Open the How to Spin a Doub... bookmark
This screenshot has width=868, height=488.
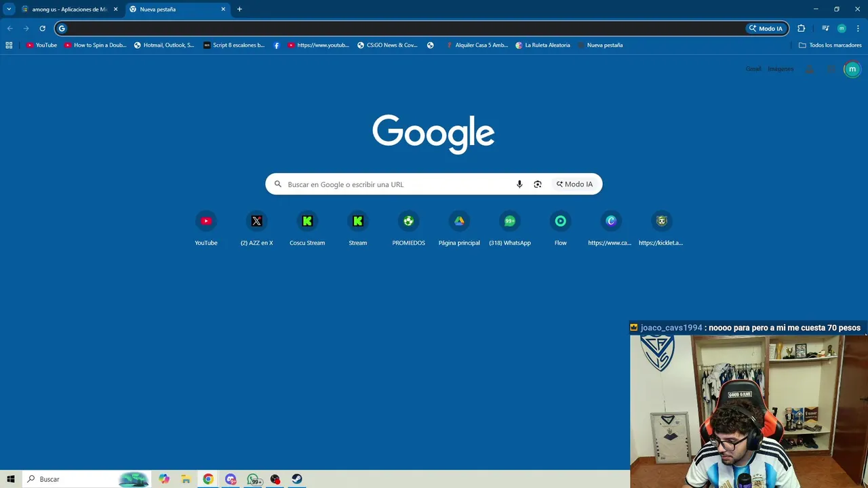coord(96,45)
